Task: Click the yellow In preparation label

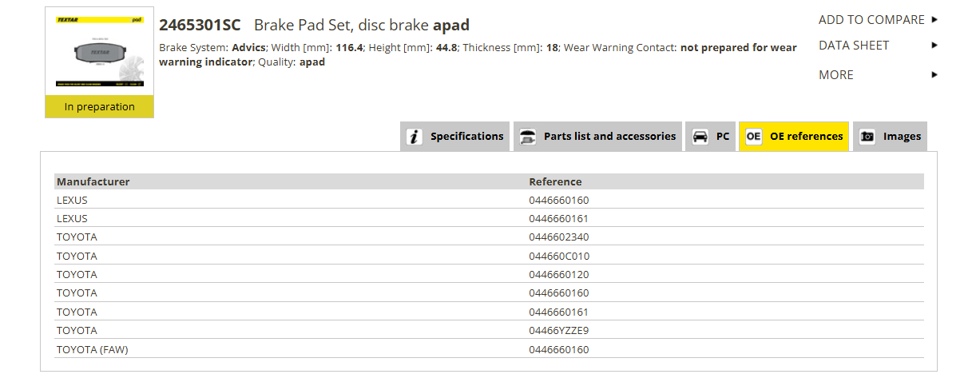Action: (x=100, y=107)
